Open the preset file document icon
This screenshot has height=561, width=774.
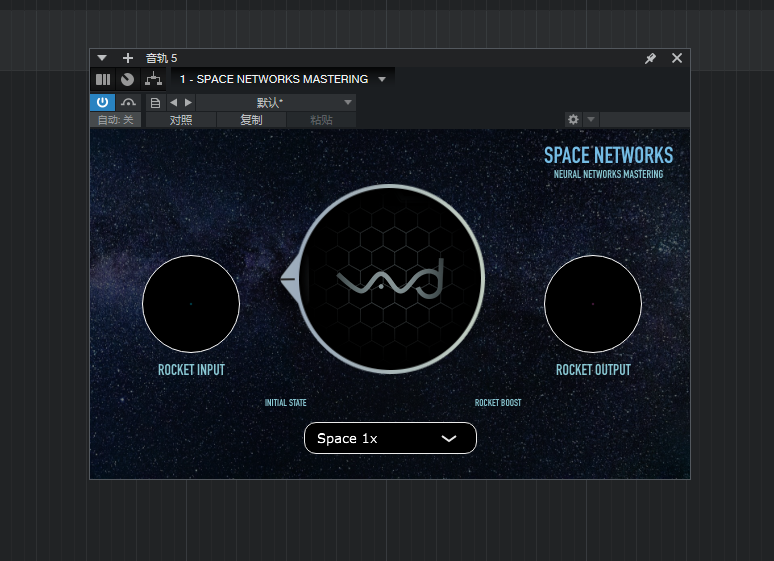tap(155, 103)
